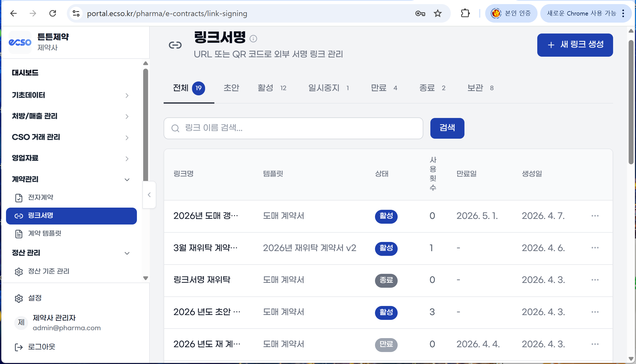Open Chrome extensions puzzle icon

coord(465,13)
